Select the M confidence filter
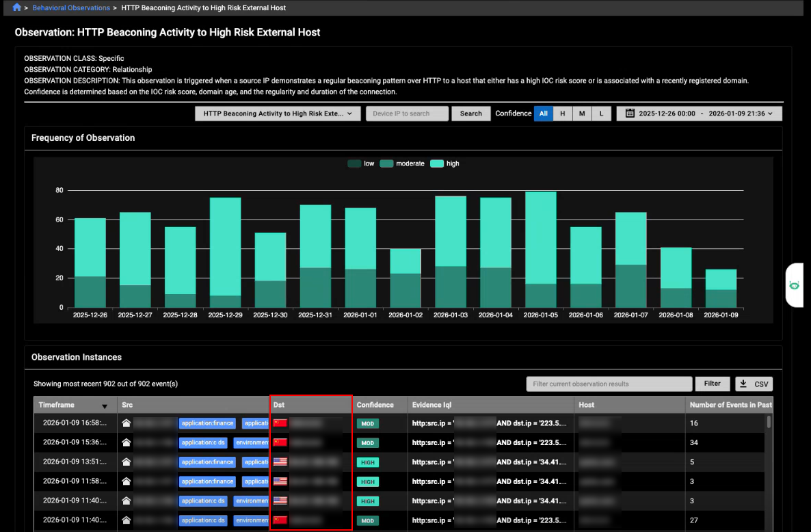The width and height of the screenshot is (811, 532). click(x=582, y=114)
